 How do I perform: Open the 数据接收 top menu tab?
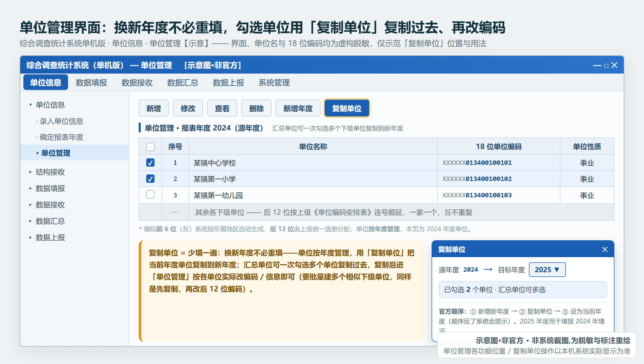tap(137, 83)
